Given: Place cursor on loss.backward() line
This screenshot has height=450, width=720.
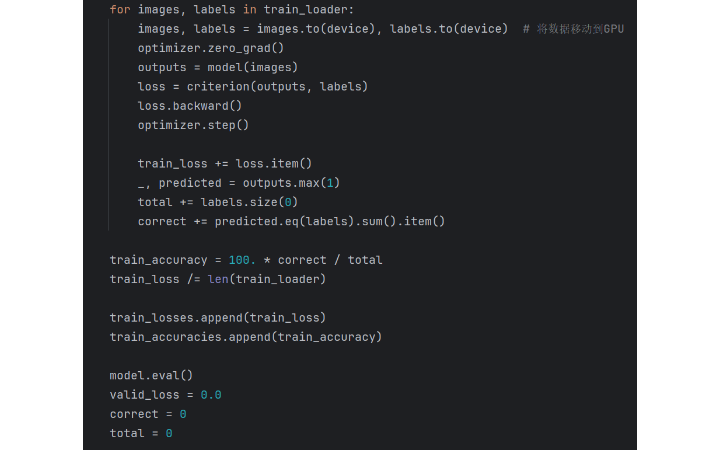Looking at the screenshot, I should [190, 106].
